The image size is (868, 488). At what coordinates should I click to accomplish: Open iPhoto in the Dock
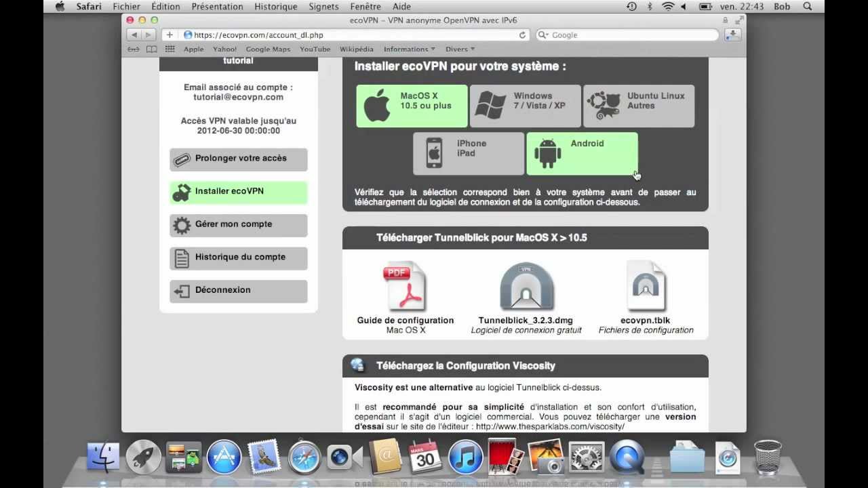click(x=546, y=457)
